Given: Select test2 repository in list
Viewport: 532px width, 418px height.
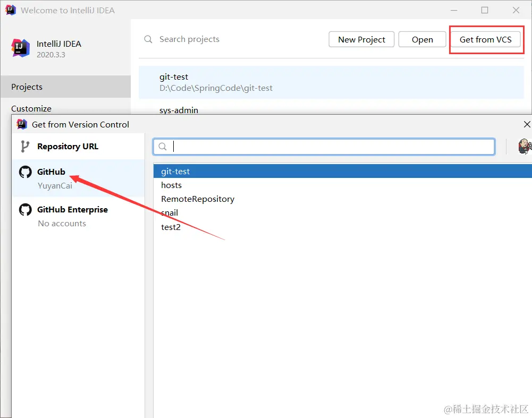Looking at the screenshot, I should [x=342, y=227].
